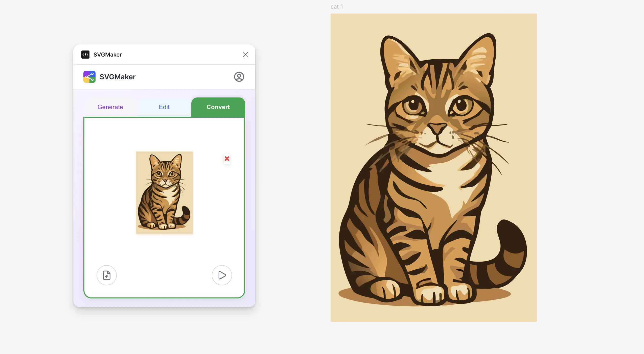644x354 pixels.
Task: Open the Edit tab
Action: point(164,107)
